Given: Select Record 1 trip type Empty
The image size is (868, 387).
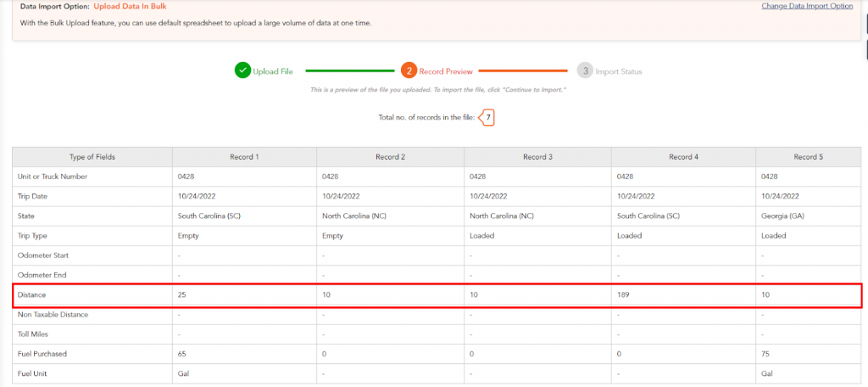Looking at the screenshot, I should [188, 236].
